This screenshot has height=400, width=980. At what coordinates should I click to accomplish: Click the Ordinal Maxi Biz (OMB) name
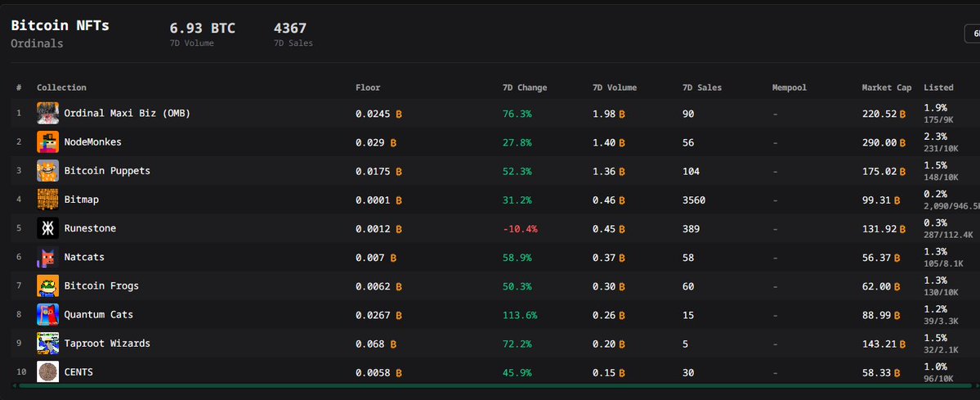pos(127,114)
